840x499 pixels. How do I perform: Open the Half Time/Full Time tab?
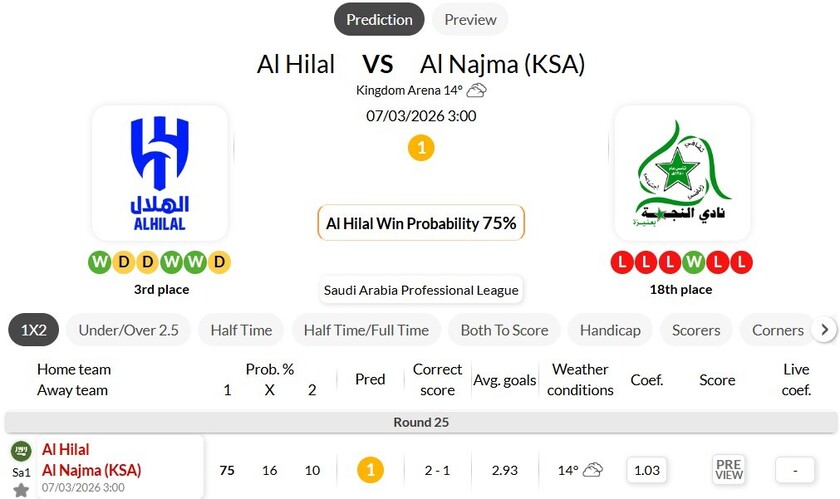pyautogui.click(x=366, y=330)
